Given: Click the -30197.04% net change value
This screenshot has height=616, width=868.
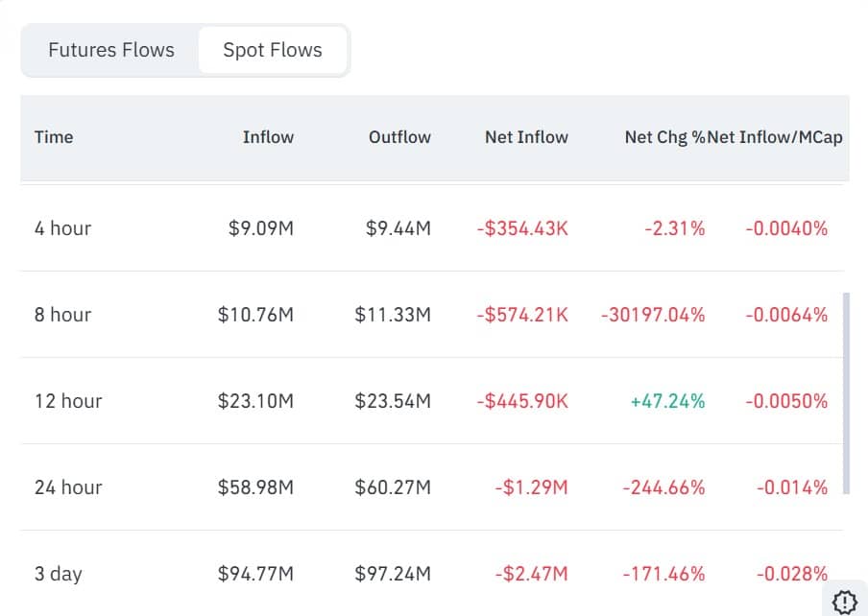Looking at the screenshot, I should 653,315.
